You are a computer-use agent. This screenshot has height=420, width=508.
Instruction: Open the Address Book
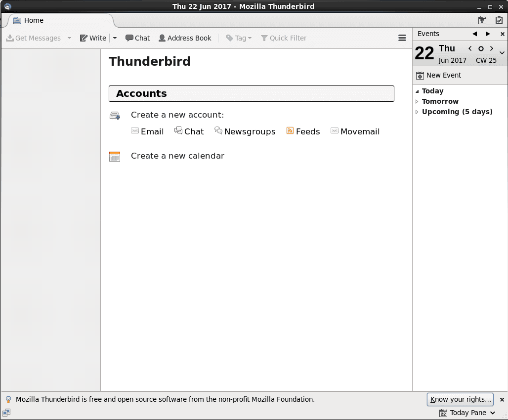click(185, 38)
